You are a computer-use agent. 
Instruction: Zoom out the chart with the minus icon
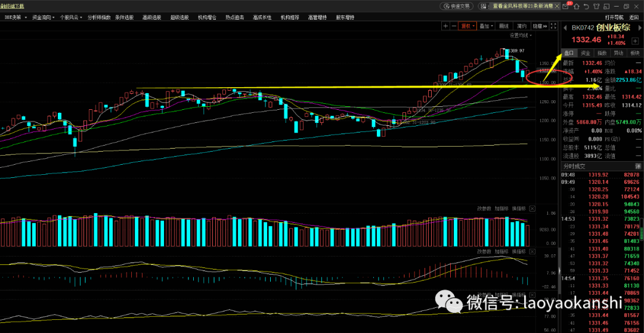pos(454,26)
